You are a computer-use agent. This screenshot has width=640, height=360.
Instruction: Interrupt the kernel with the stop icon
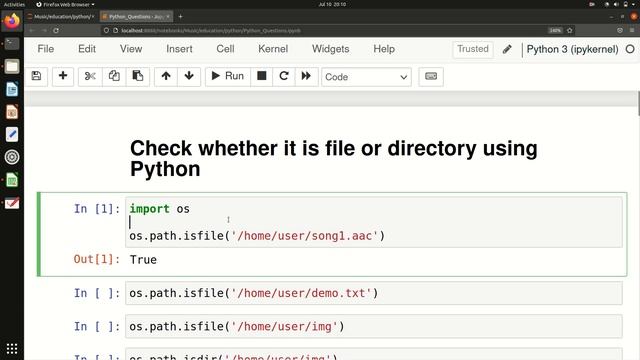coord(262,76)
